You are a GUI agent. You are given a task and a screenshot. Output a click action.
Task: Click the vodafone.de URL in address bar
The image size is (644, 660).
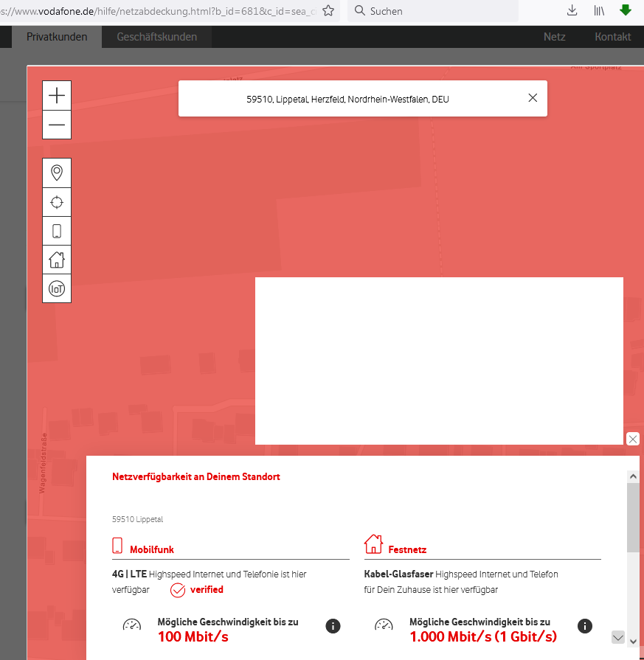click(x=158, y=11)
